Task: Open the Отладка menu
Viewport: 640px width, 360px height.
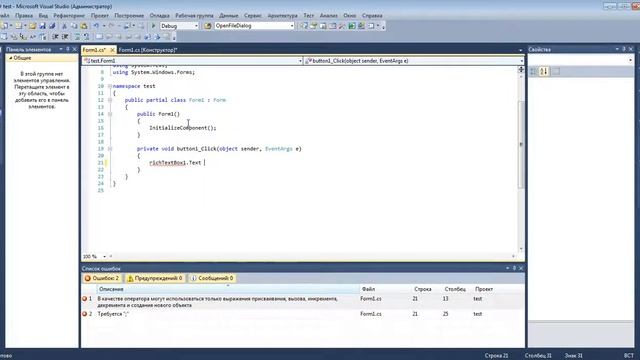Action: coord(159,16)
